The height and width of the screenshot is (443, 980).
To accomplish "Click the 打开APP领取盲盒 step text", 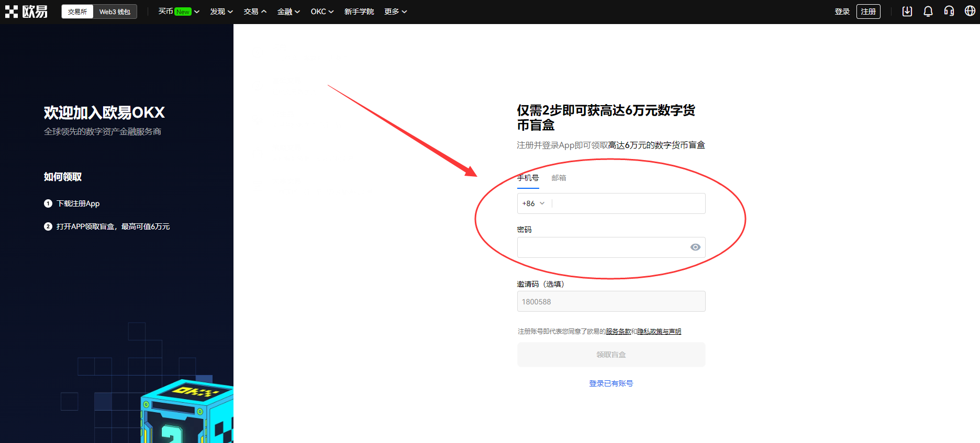I will tap(113, 226).
